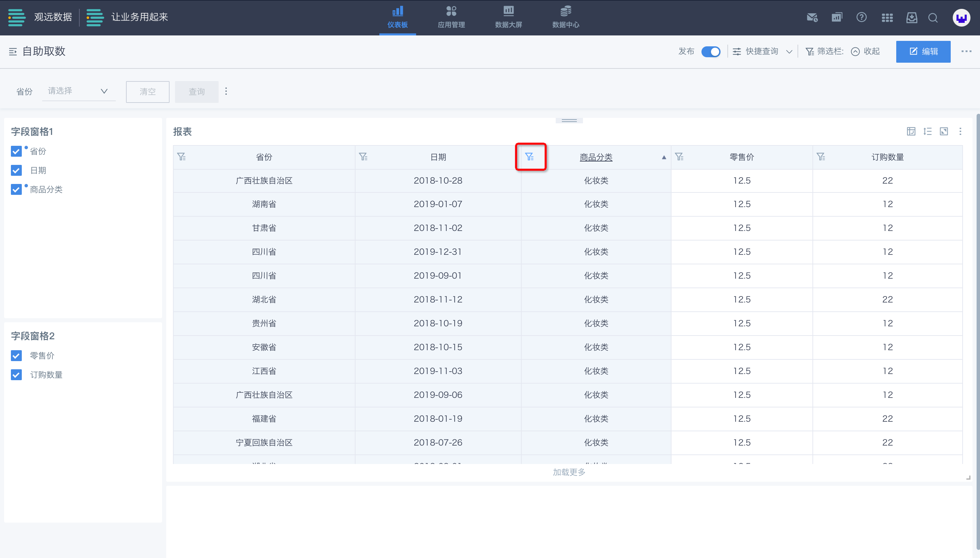This screenshot has height=558, width=980.
Task: Open the apps grid icon
Action: [x=887, y=18]
